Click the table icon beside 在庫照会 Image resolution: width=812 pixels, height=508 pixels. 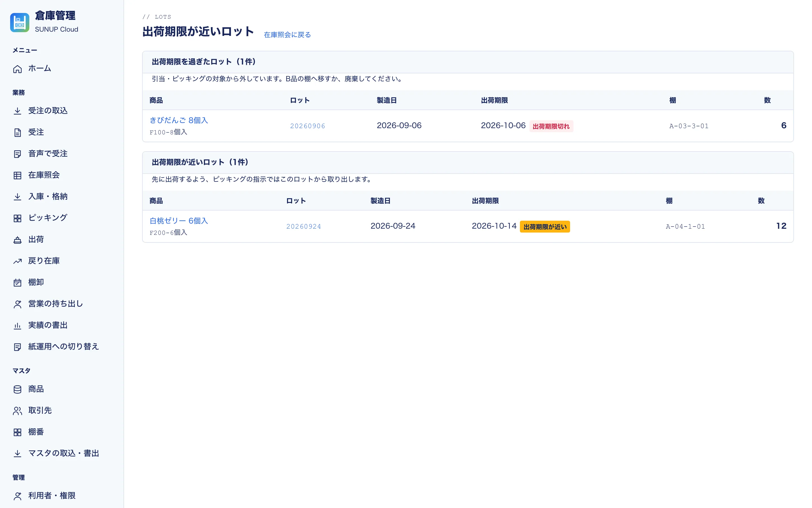pos(17,175)
